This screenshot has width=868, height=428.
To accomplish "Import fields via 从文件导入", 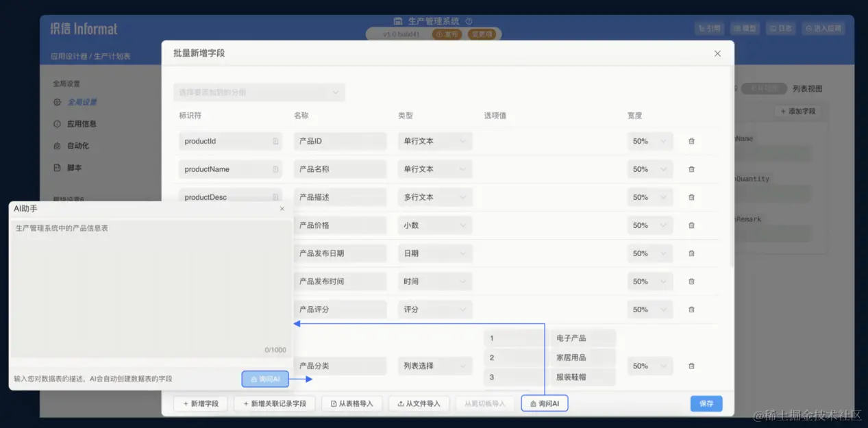I will pyautogui.click(x=419, y=403).
